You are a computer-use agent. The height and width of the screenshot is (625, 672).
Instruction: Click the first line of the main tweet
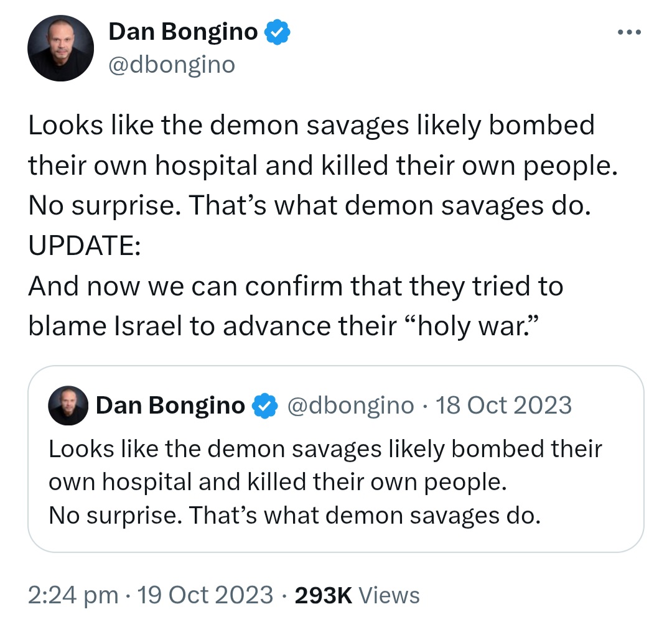pos(312,126)
